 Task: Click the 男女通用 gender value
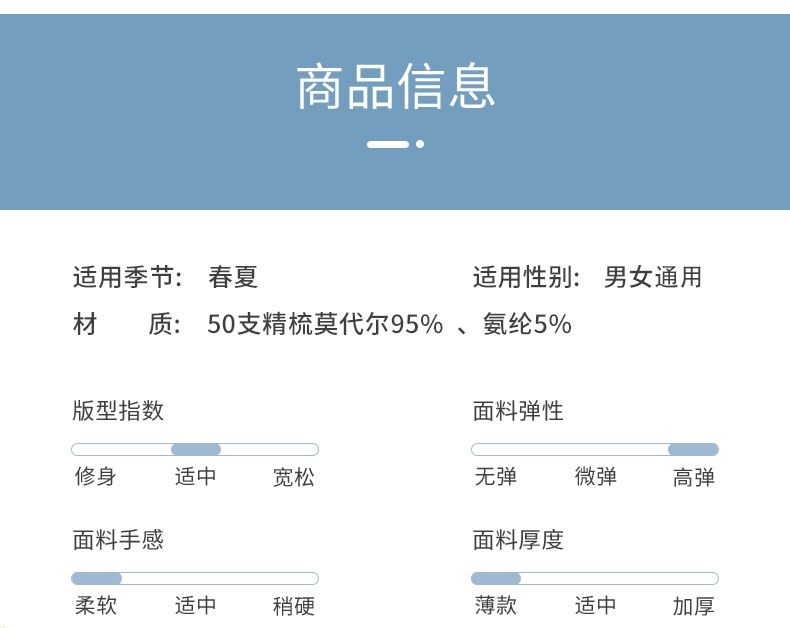(x=653, y=277)
